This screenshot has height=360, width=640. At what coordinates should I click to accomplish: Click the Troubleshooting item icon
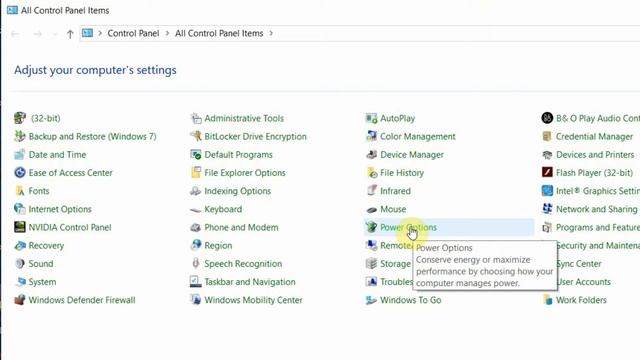click(371, 282)
